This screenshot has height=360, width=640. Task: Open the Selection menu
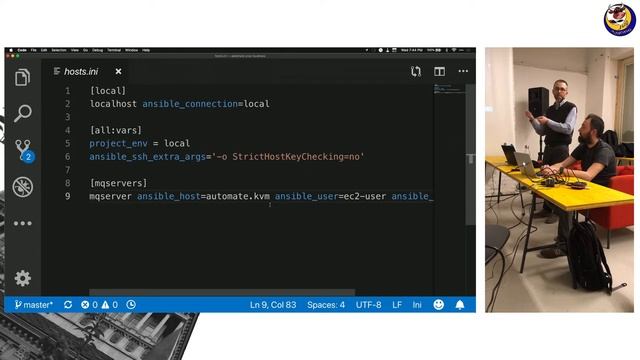pos(59,50)
